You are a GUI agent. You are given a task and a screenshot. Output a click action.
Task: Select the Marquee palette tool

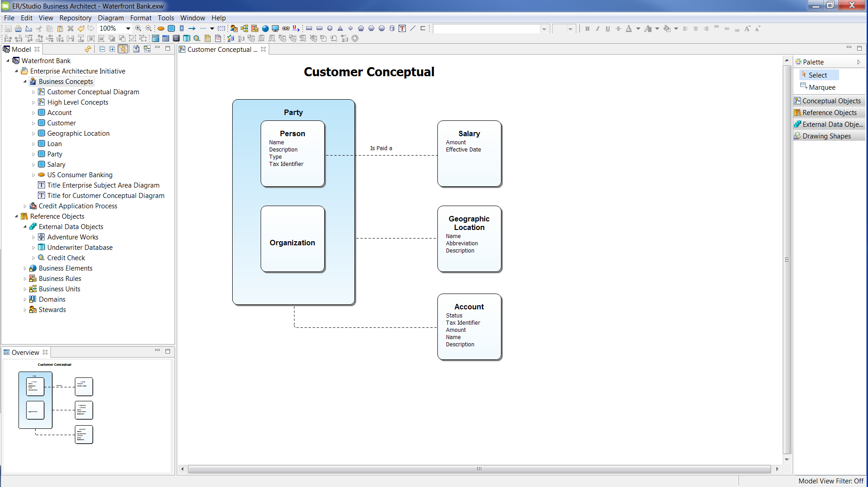pyautogui.click(x=822, y=87)
